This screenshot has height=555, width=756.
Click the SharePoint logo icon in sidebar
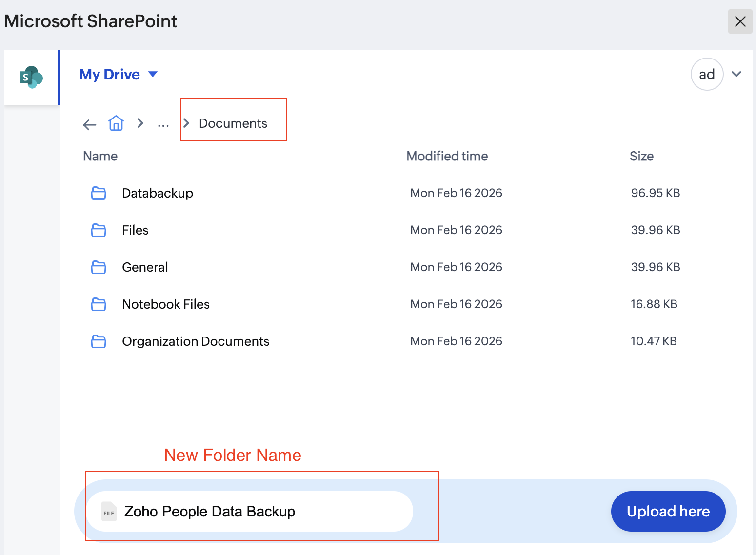point(31,77)
